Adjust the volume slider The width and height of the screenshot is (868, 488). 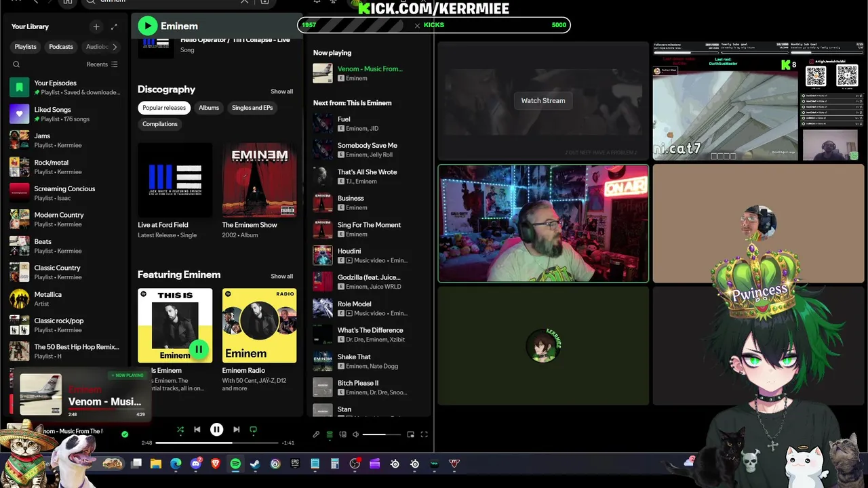pyautogui.click(x=383, y=434)
